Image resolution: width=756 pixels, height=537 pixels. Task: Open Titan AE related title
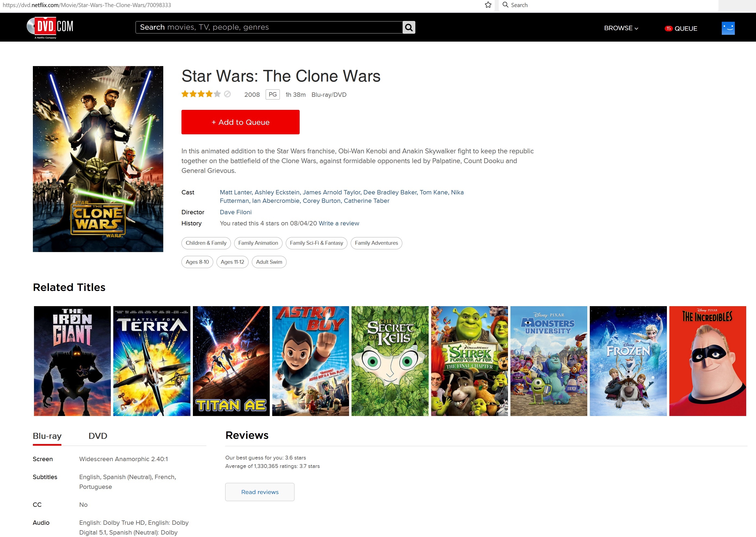231,361
